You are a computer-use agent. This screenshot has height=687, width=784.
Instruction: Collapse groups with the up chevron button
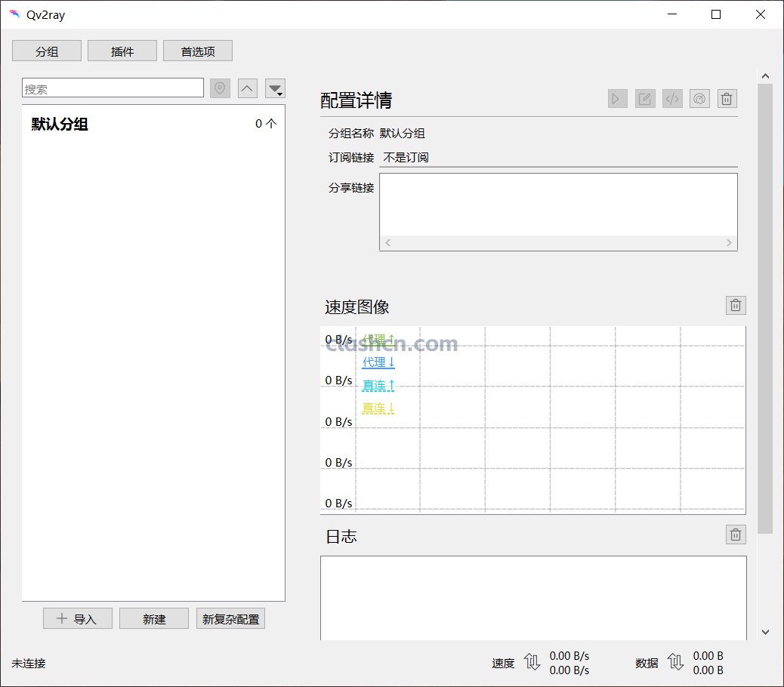tap(248, 88)
